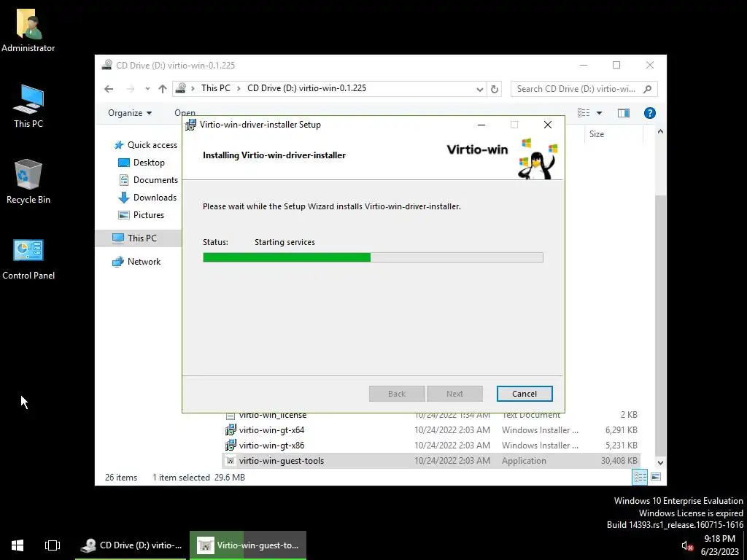The width and height of the screenshot is (747, 560).
Task: Minimize the Virtio-win setup dialog
Action: tap(481, 125)
